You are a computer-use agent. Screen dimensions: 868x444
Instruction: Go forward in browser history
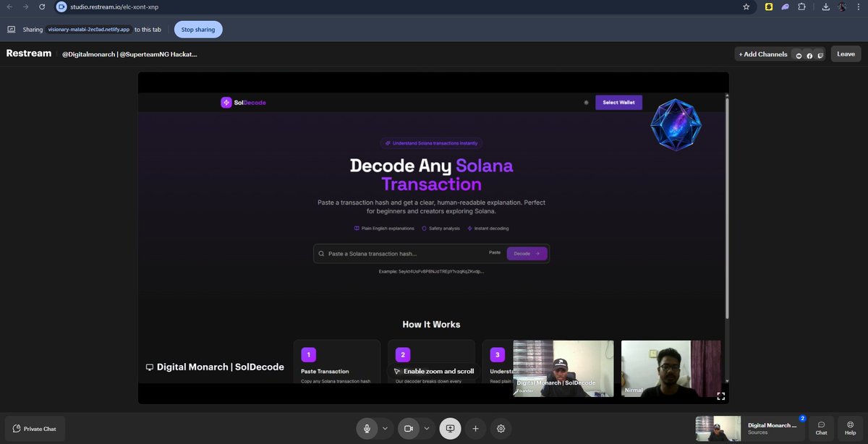(x=26, y=7)
